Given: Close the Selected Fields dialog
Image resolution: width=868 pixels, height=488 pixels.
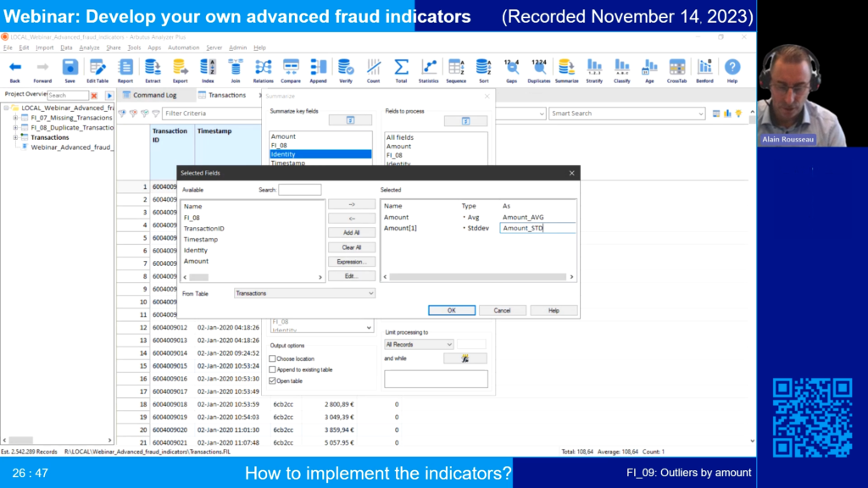Looking at the screenshot, I should pyautogui.click(x=572, y=173).
